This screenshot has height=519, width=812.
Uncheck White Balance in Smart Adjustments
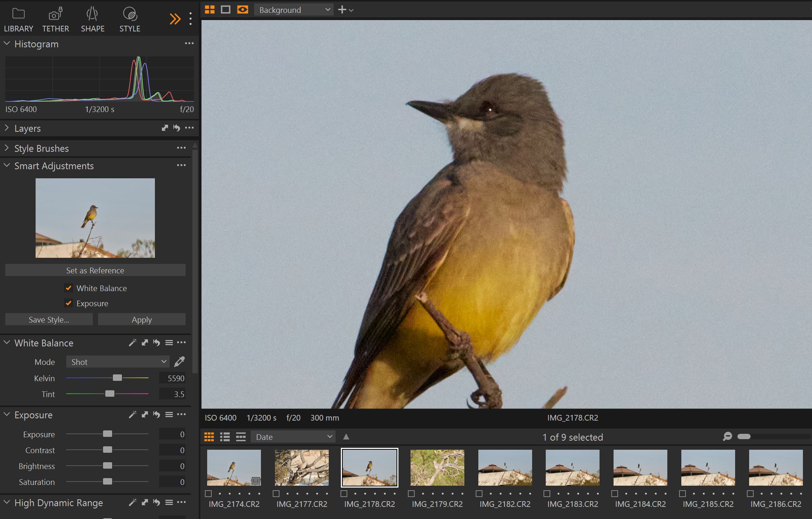click(69, 288)
